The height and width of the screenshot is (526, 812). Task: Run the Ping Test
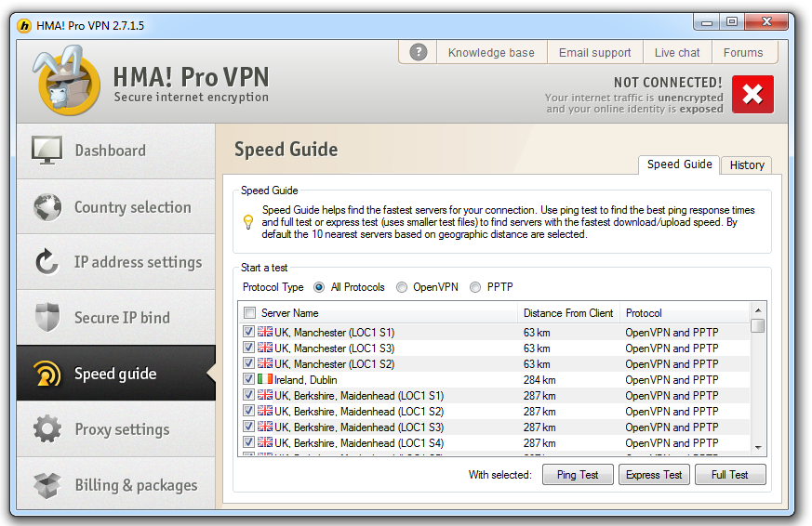click(x=578, y=474)
